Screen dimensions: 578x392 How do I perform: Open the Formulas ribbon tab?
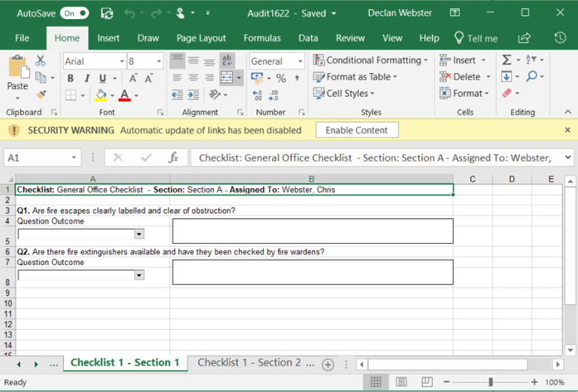pyautogui.click(x=262, y=38)
